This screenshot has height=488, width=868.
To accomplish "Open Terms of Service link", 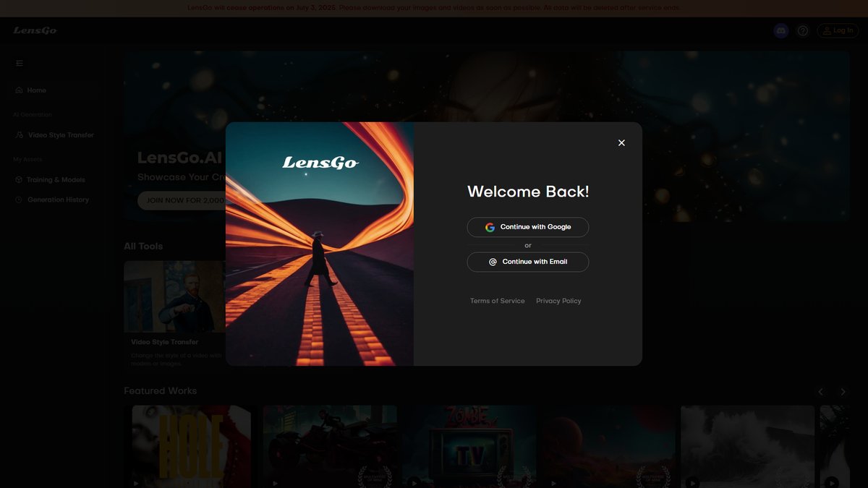I will [x=498, y=301].
